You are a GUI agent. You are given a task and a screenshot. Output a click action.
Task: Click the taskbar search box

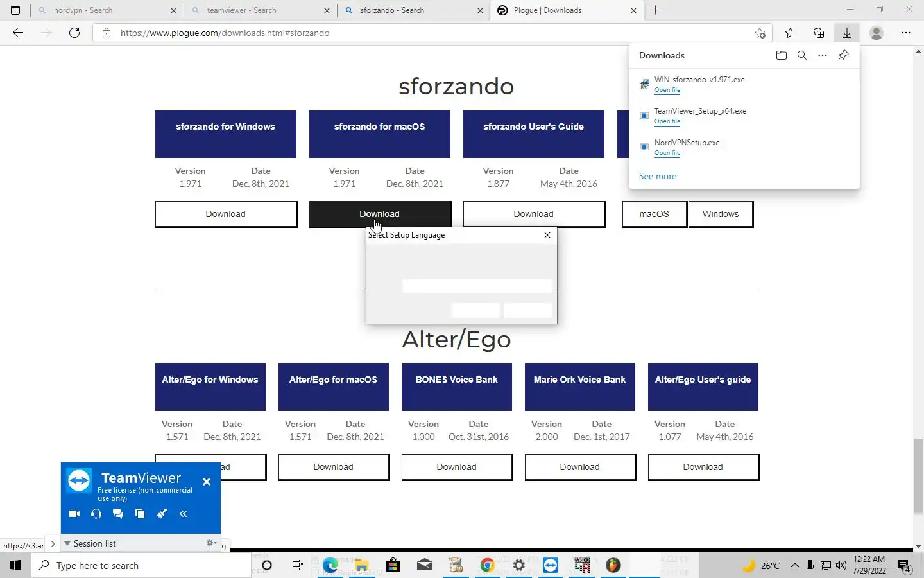tap(141, 565)
